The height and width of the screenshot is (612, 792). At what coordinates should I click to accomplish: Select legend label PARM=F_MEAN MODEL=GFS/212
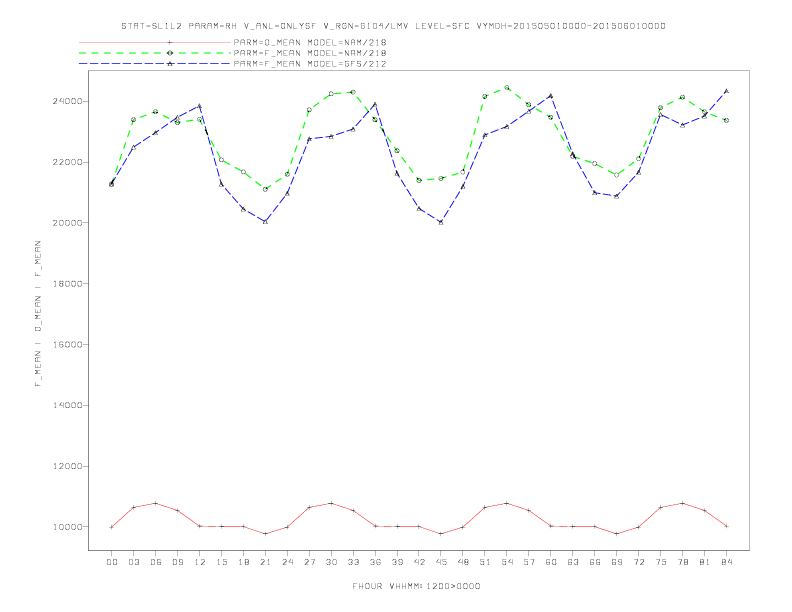tap(310, 64)
